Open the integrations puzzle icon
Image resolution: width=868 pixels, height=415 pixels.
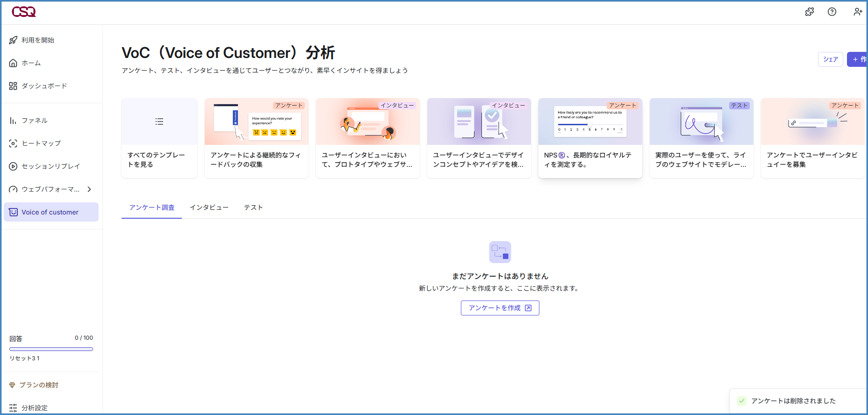(810, 12)
